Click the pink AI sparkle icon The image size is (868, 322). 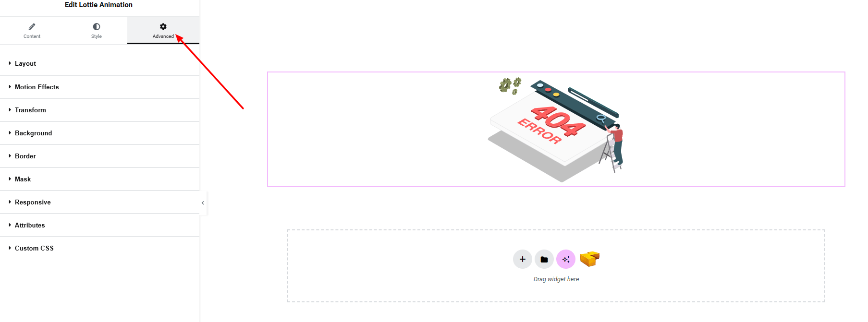[565, 259]
